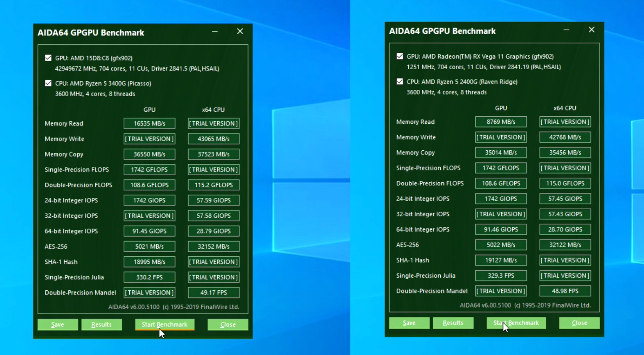Click Double-Precision Mandel 49.17 FPS value
The width and height of the screenshot is (644, 355).
(x=214, y=292)
